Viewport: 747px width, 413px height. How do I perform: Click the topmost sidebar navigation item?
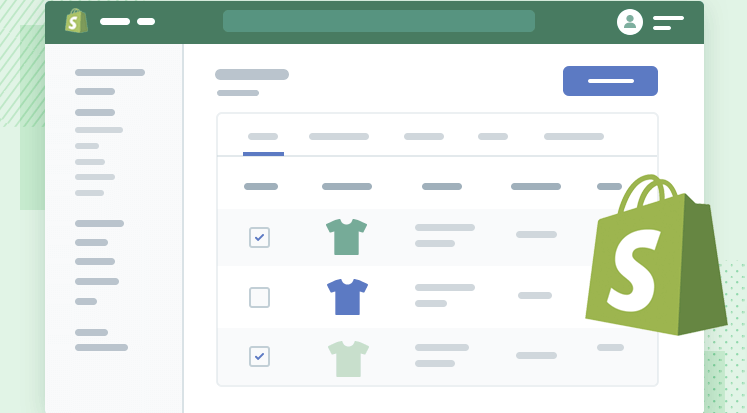click(110, 72)
